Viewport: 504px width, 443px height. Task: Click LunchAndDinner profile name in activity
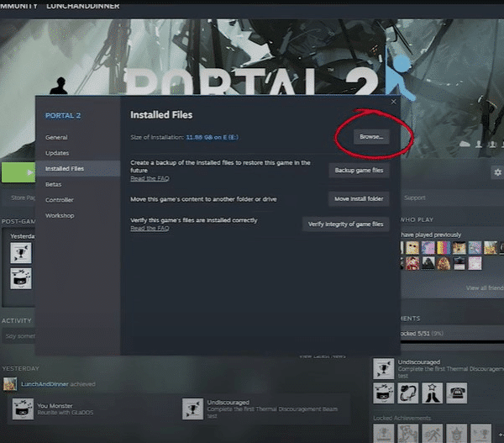click(x=45, y=384)
